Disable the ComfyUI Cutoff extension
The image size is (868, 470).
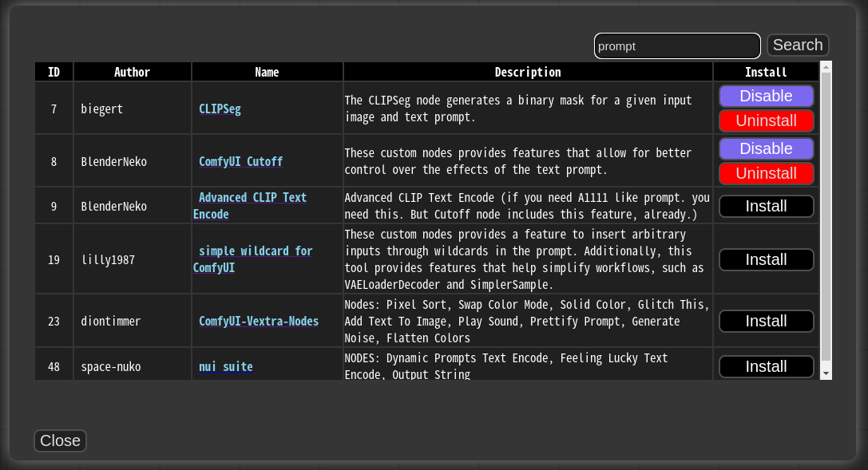765,148
